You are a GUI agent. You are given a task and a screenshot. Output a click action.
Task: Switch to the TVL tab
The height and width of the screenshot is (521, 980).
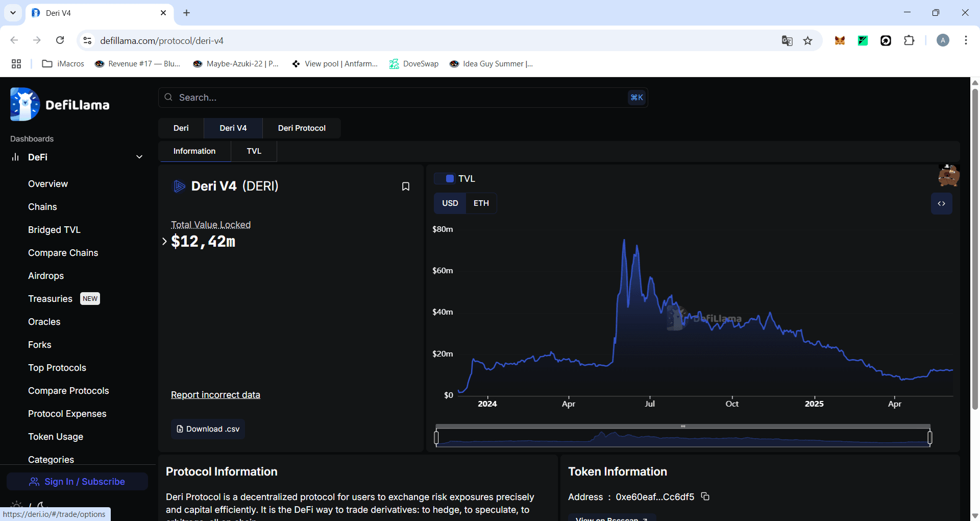pyautogui.click(x=254, y=151)
